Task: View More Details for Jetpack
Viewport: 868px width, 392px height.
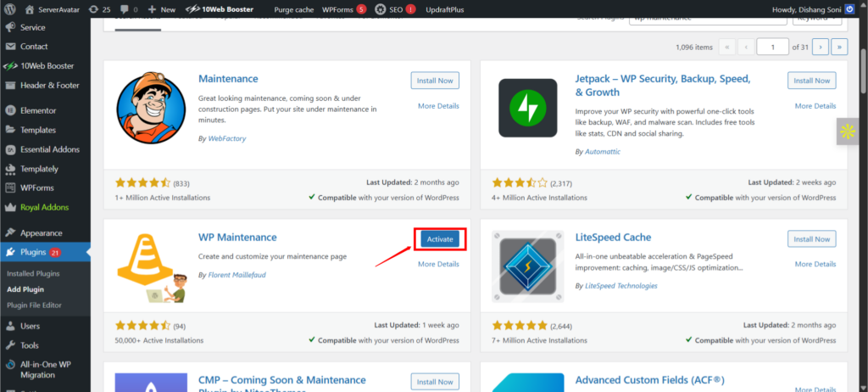Action: click(815, 106)
